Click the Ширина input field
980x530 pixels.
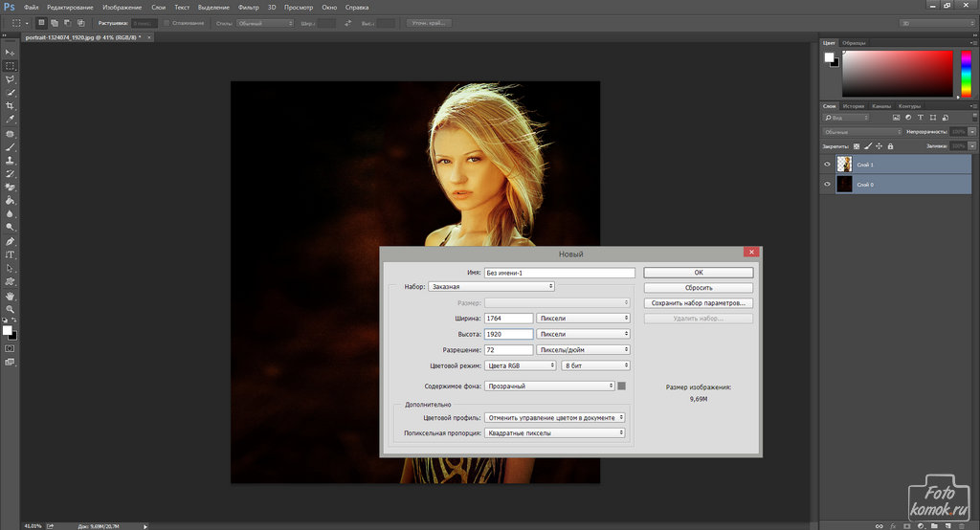[x=508, y=319]
